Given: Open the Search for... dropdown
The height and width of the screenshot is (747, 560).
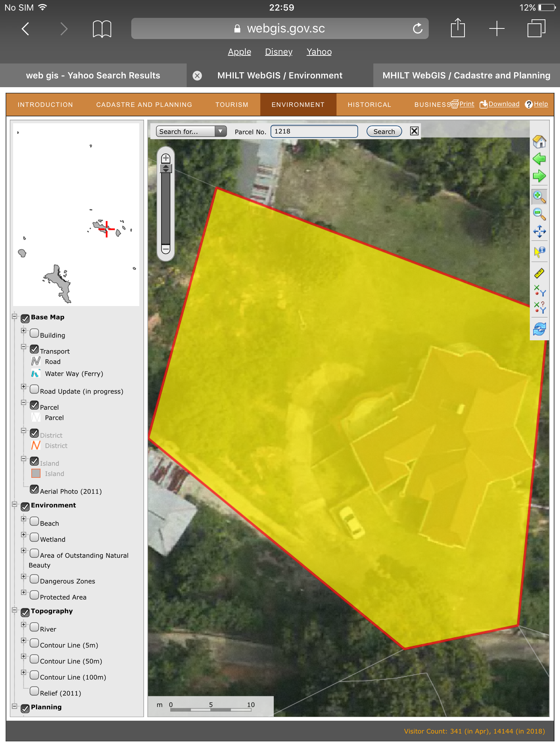Looking at the screenshot, I should (191, 131).
